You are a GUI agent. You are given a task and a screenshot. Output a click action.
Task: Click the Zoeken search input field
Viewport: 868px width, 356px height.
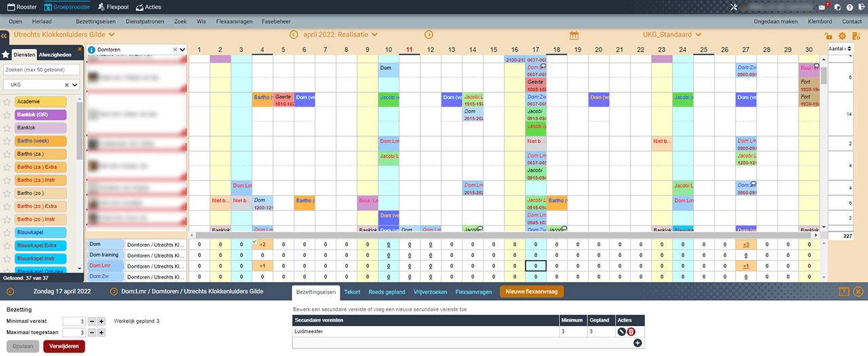pyautogui.click(x=41, y=69)
